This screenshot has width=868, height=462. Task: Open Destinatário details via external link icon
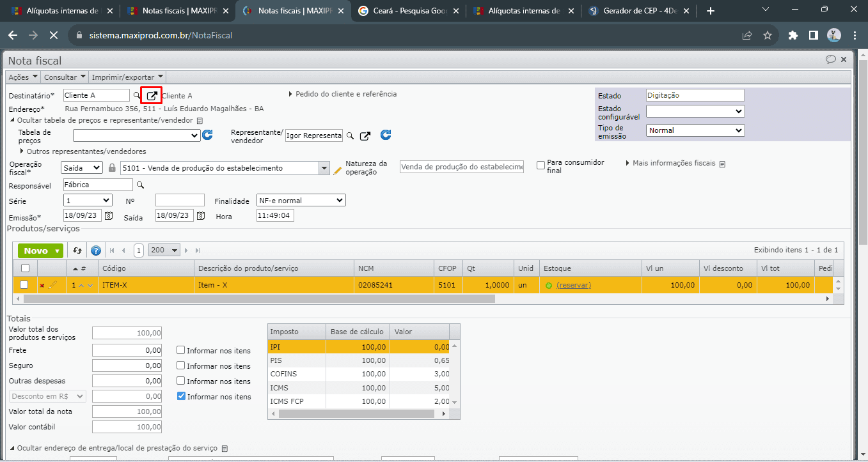click(152, 96)
